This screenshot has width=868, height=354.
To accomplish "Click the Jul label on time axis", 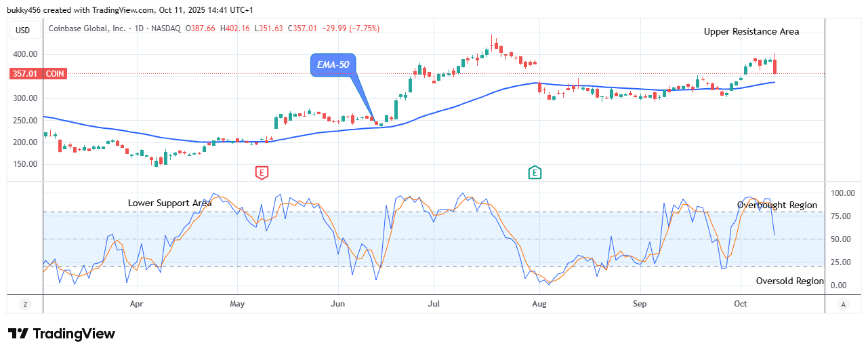I will click(x=434, y=304).
